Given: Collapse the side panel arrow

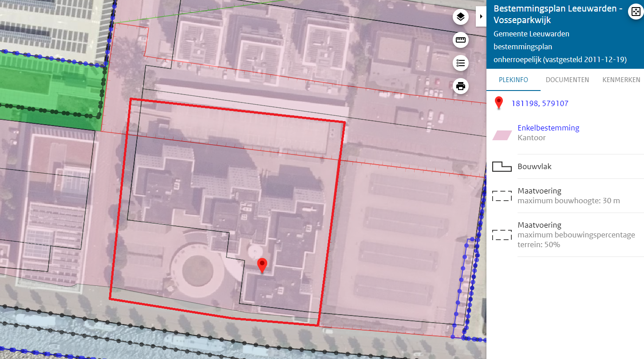Looking at the screenshot, I should point(481,16).
